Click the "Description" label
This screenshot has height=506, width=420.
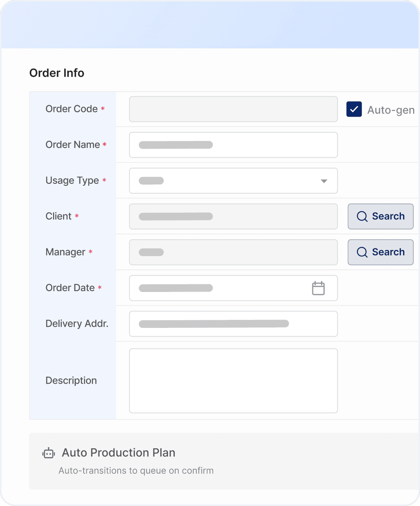71,381
